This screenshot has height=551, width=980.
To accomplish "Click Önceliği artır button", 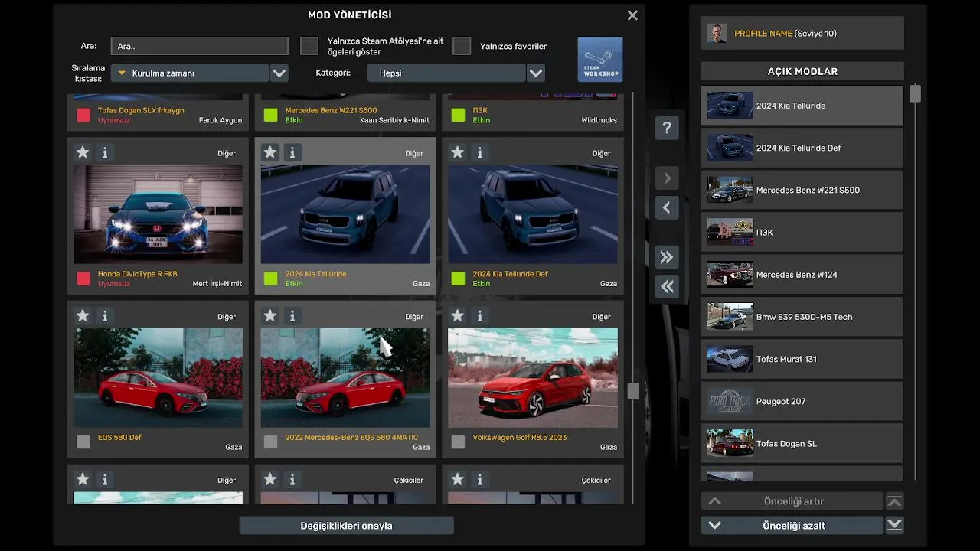I will (792, 501).
